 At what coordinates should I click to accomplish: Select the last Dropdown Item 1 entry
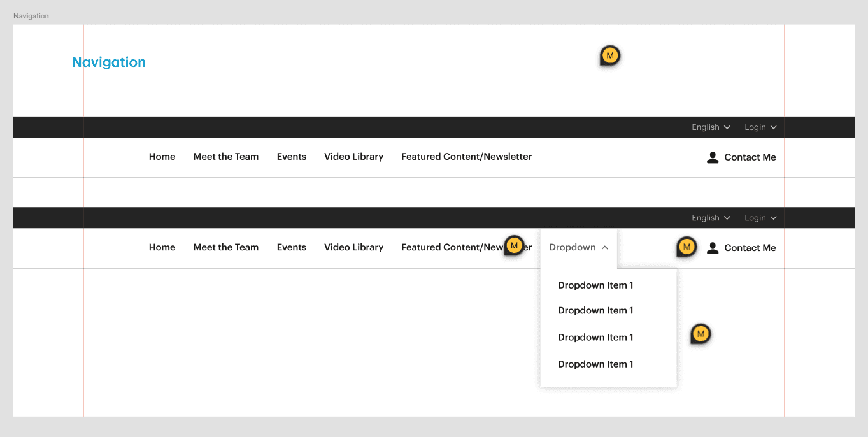pyautogui.click(x=595, y=364)
